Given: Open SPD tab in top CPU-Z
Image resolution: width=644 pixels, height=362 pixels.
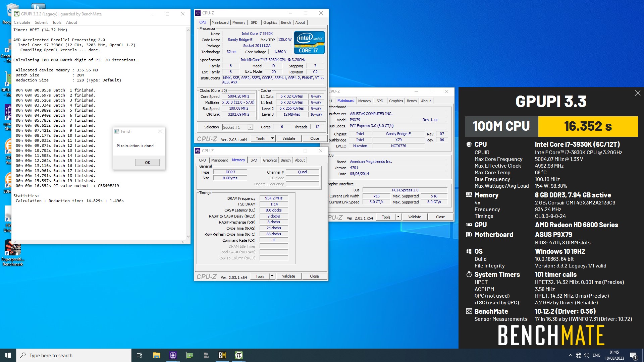Looking at the screenshot, I should coord(254,22).
